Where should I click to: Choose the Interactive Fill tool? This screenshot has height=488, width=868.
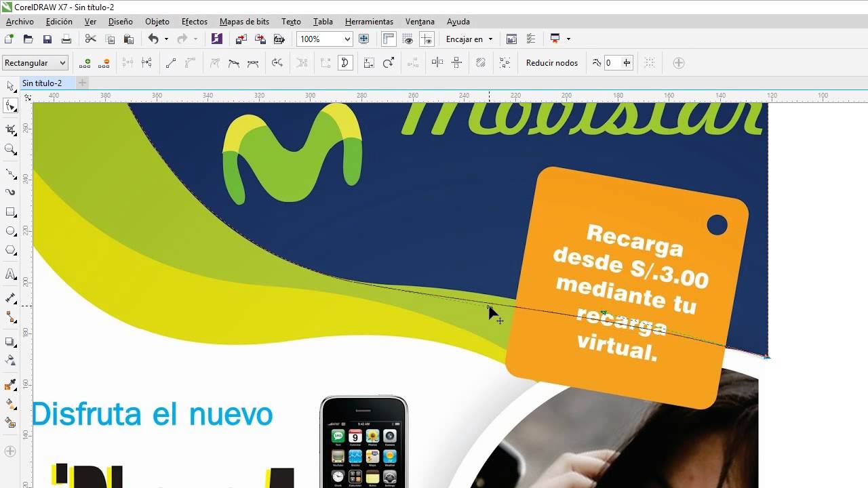click(10, 404)
